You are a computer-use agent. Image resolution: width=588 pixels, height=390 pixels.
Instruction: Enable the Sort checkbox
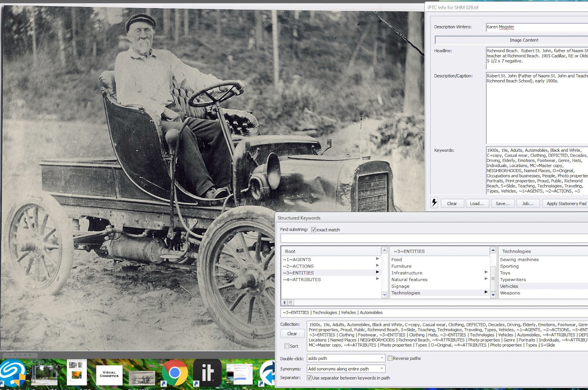287,346
